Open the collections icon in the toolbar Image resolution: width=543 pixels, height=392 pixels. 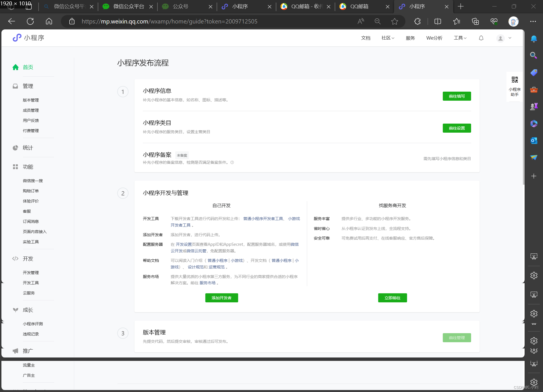475,21
